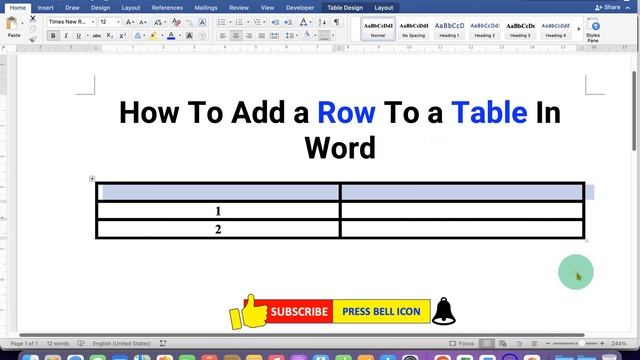640x360 pixels.
Task: Apply superscript formatting
Action: tap(122, 36)
